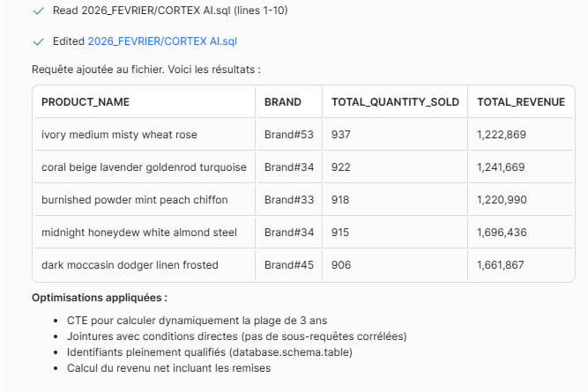The height and width of the screenshot is (392, 588).
Task: Click the PRODUCT_NAME column header
Action: click(x=86, y=102)
